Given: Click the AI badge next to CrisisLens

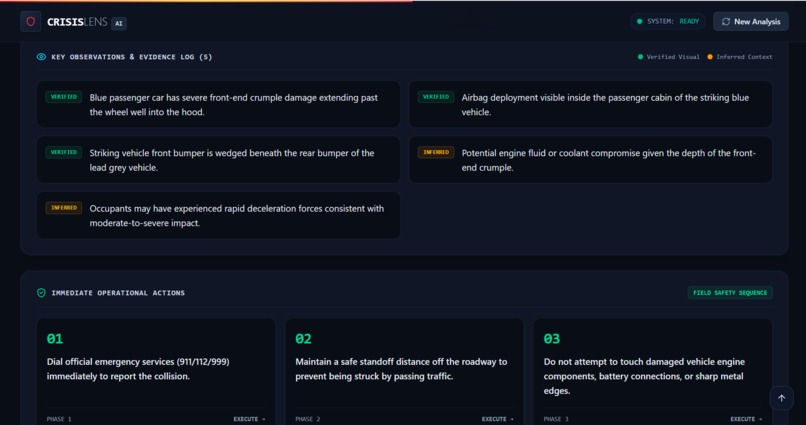Looking at the screenshot, I should pos(119,23).
